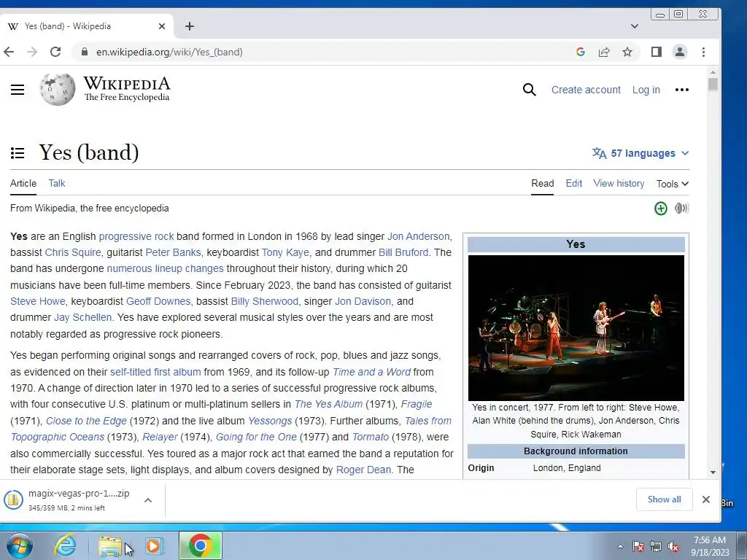Launch Internet Explorer from taskbar
Viewport: 747px width, 560px height.
65,545
